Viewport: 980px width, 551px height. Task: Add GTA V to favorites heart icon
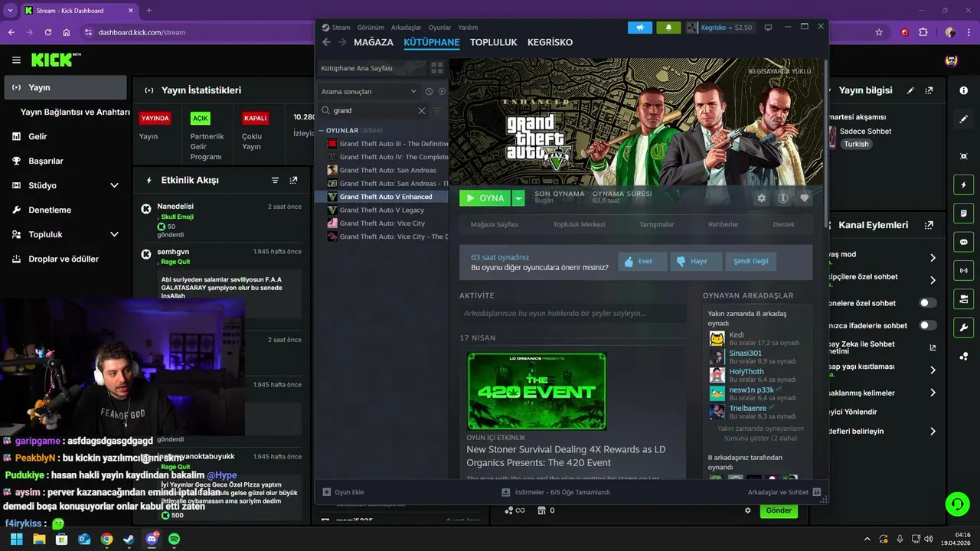click(804, 198)
